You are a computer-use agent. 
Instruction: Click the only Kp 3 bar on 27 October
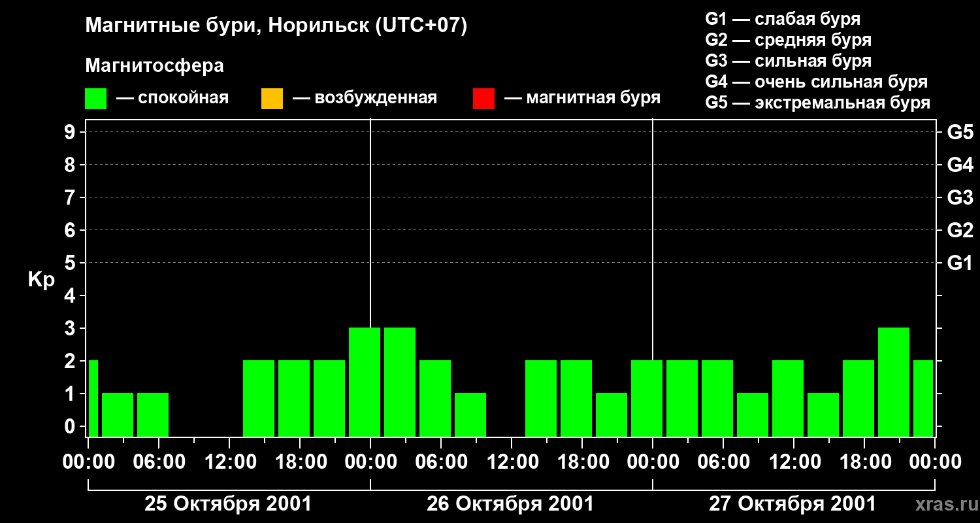point(894,382)
